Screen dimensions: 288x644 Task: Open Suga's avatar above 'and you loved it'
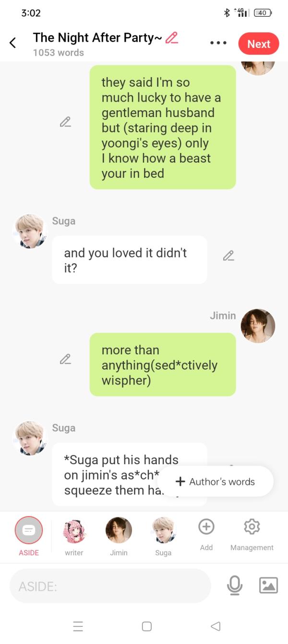click(30, 231)
